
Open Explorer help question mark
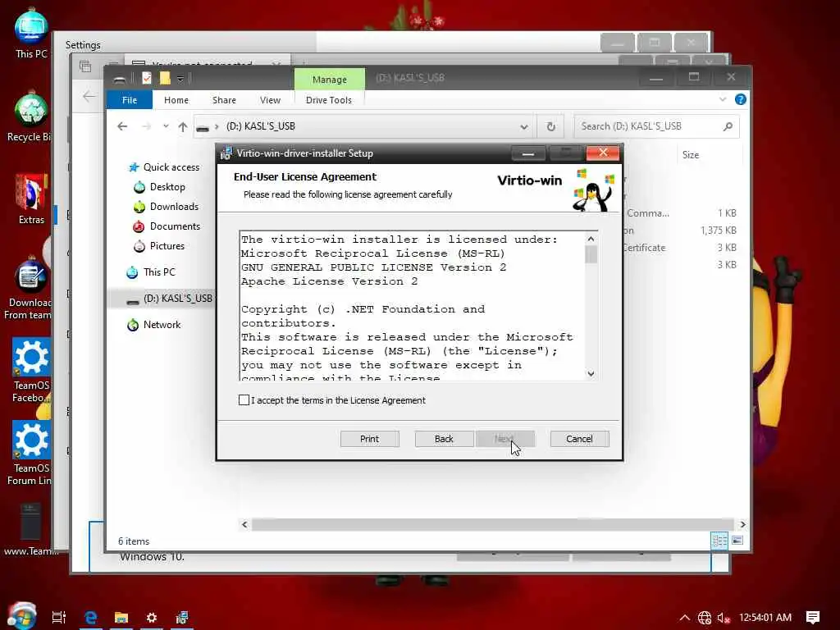pyautogui.click(x=741, y=99)
